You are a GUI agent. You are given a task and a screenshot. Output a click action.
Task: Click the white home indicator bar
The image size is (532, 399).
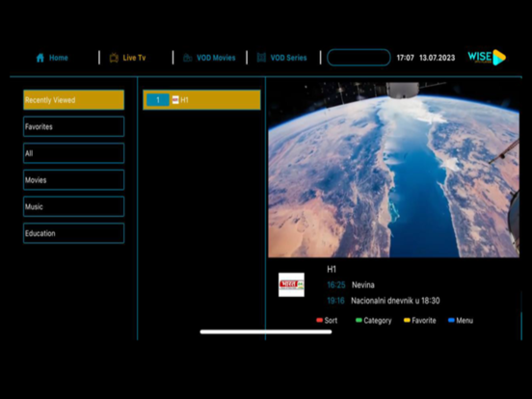point(266,332)
